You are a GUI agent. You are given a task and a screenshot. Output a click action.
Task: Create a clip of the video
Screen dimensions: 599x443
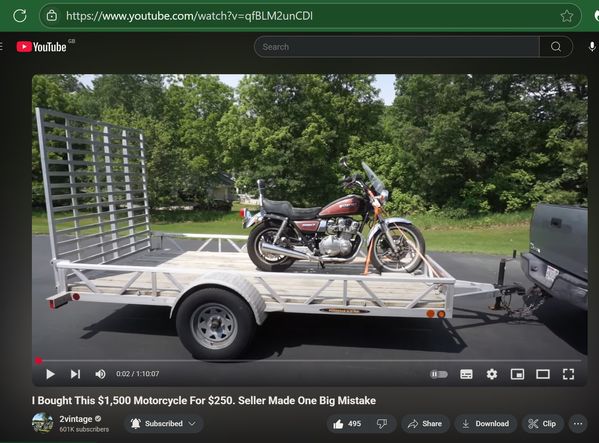click(542, 424)
